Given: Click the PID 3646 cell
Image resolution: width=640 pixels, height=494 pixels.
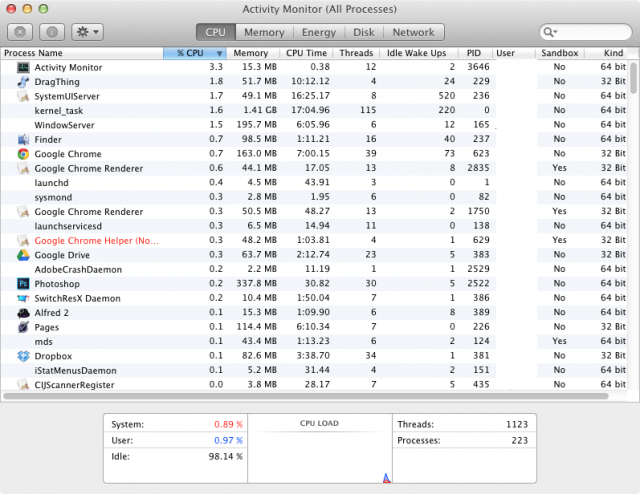Looking at the screenshot, I should point(478,67).
